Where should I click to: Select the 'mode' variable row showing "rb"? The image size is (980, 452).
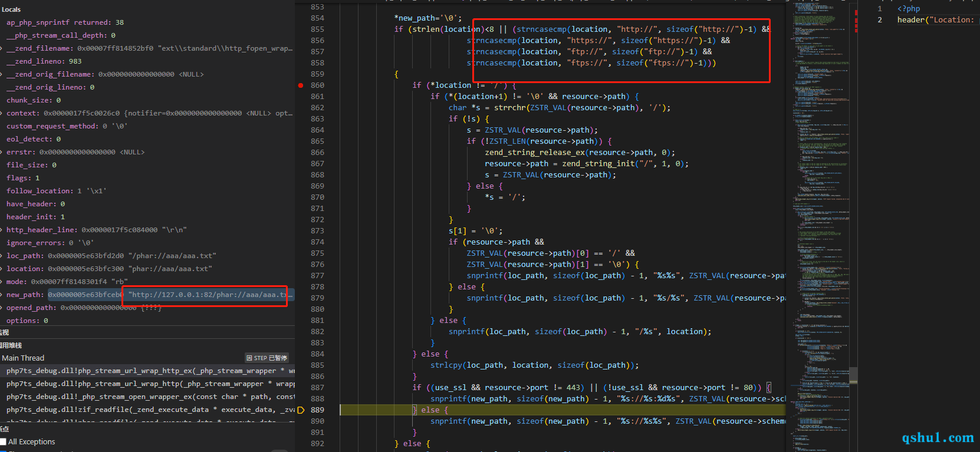click(147, 282)
